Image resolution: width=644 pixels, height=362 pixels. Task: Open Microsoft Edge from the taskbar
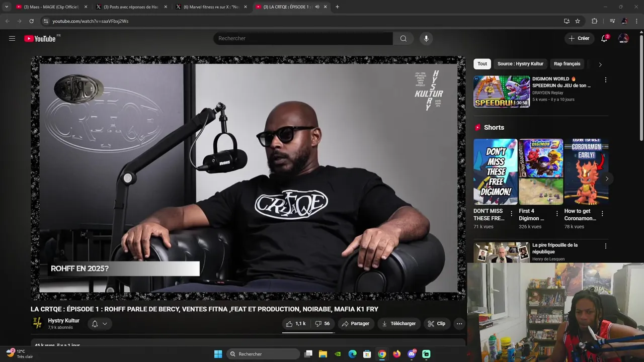(x=353, y=354)
